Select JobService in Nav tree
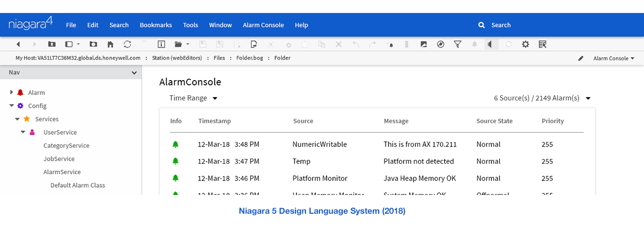 pyautogui.click(x=59, y=159)
